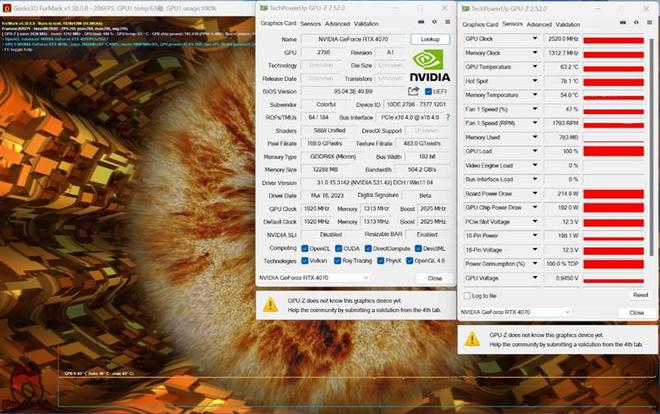
Task: Click the screenshot camera icon in Sensors GPU-Z window
Action: coord(623,23)
